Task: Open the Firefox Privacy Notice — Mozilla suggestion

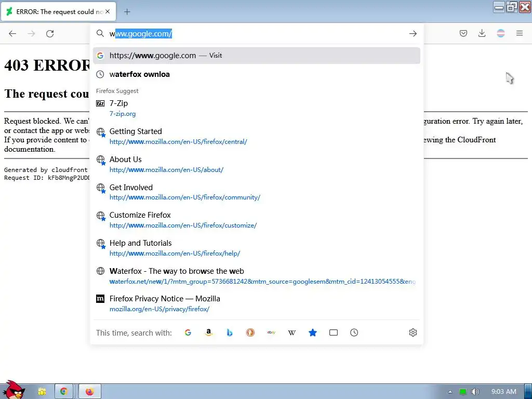Action: point(257,303)
